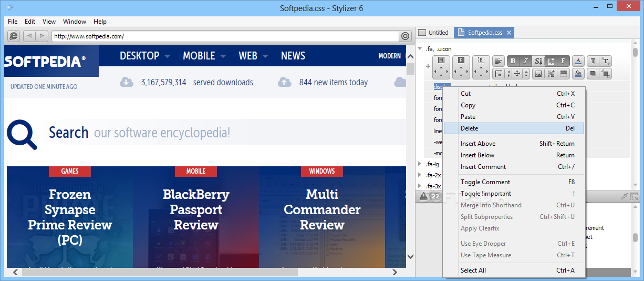Open the Multi Commander Review article
This screenshot has width=644, height=281.
(x=322, y=210)
